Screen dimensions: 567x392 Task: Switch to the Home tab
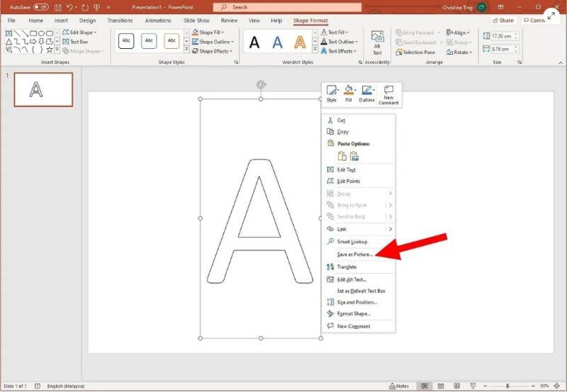(x=36, y=21)
